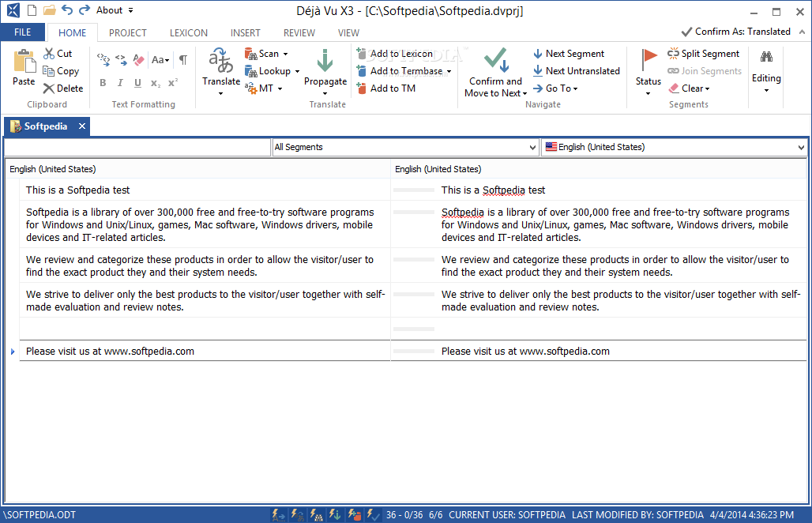Toggle AutoWrite in status bar
The image size is (812, 523).
click(x=279, y=515)
